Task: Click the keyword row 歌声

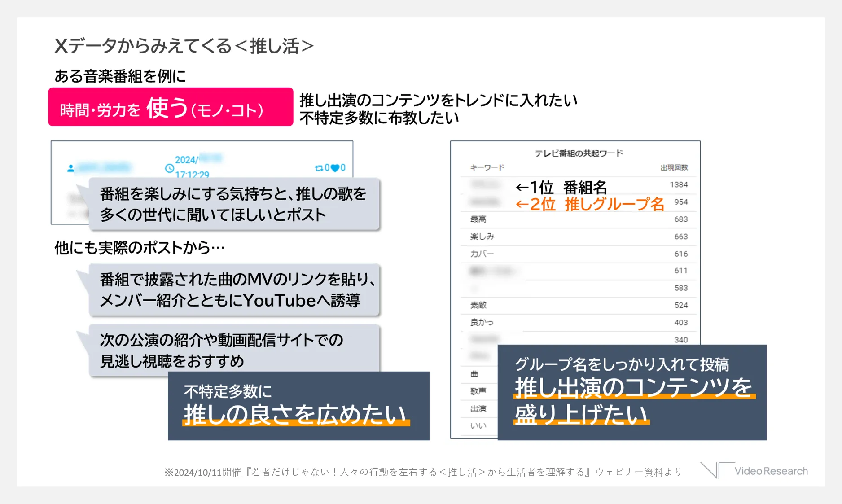Action: (479, 391)
